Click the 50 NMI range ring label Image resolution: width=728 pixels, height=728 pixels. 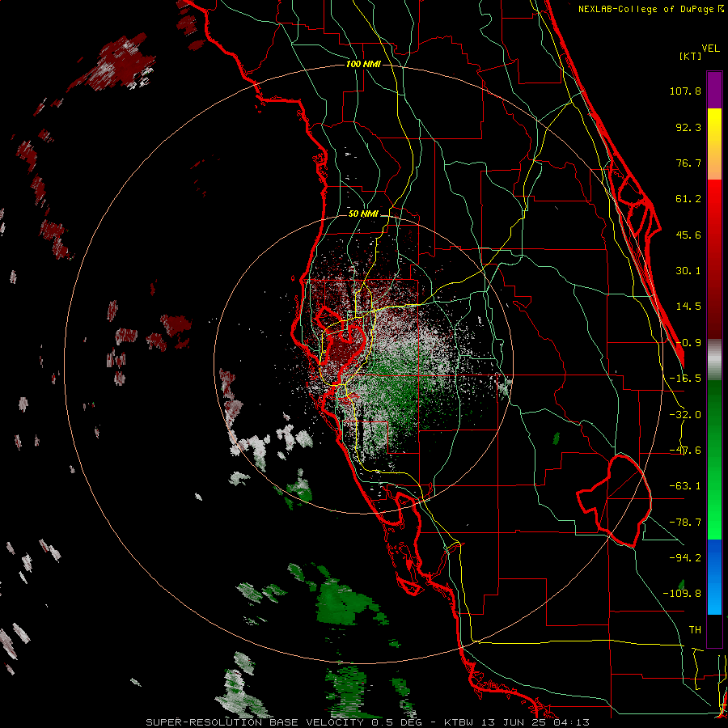[363, 214]
